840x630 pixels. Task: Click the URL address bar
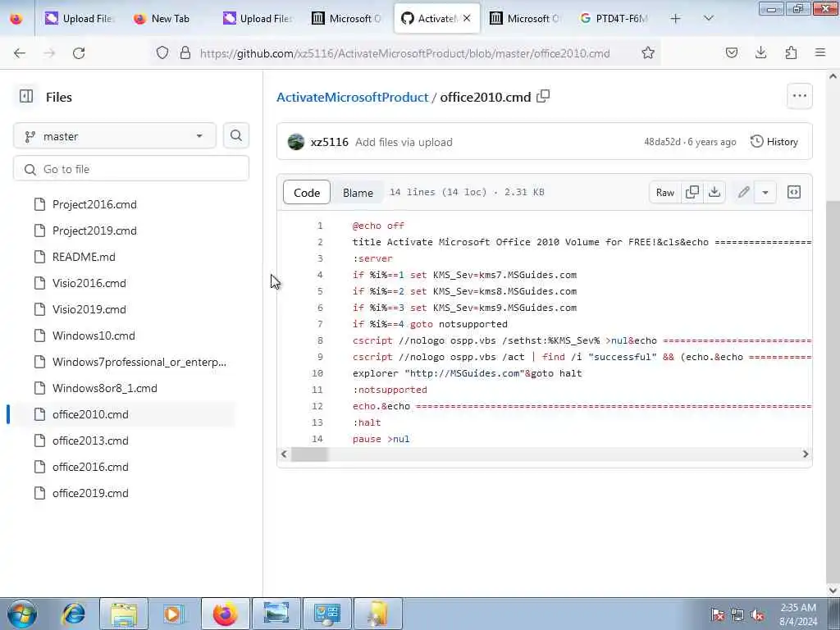point(404,53)
